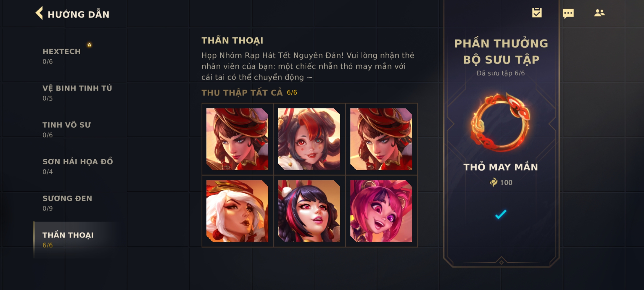The height and width of the screenshot is (290, 644).
Task: Click the coin icon next to 100
Action: pos(493,183)
